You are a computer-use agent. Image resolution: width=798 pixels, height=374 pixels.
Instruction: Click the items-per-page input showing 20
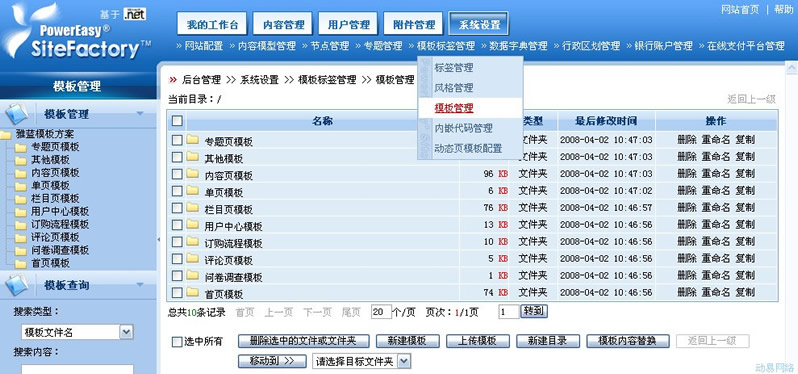381,312
